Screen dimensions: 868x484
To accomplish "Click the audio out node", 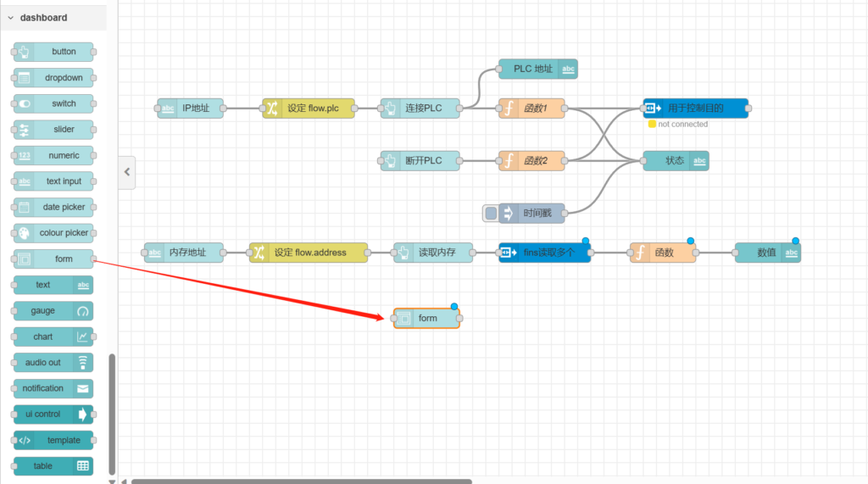I will (x=53, y=363).
